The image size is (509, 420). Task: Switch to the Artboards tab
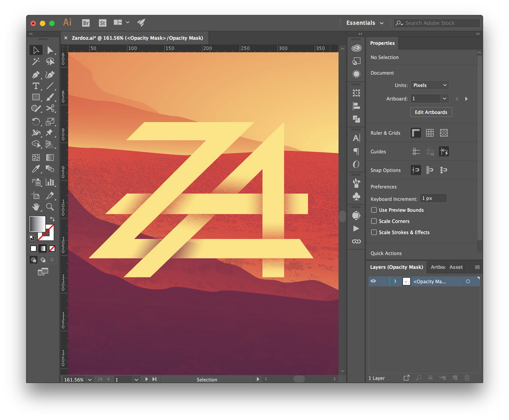click(437, 267)
